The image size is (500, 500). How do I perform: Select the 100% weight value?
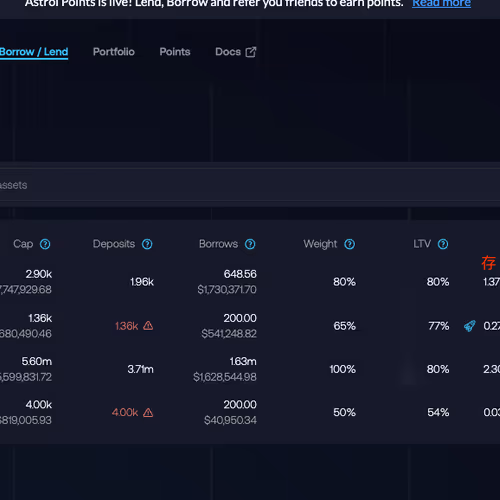point(343,369)
